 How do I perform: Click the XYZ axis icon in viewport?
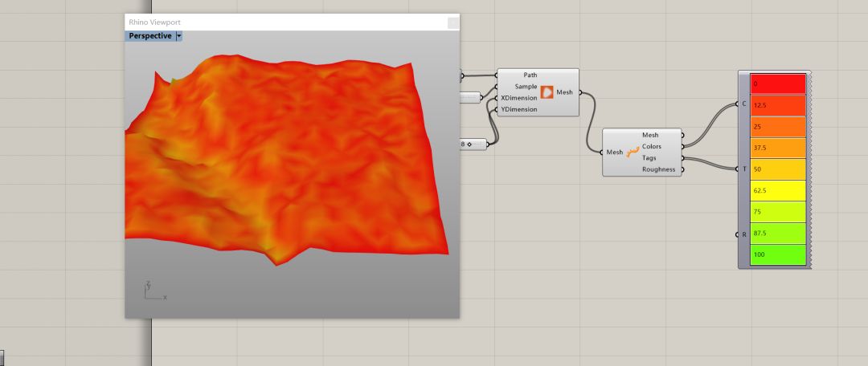(x=153, y=291)
